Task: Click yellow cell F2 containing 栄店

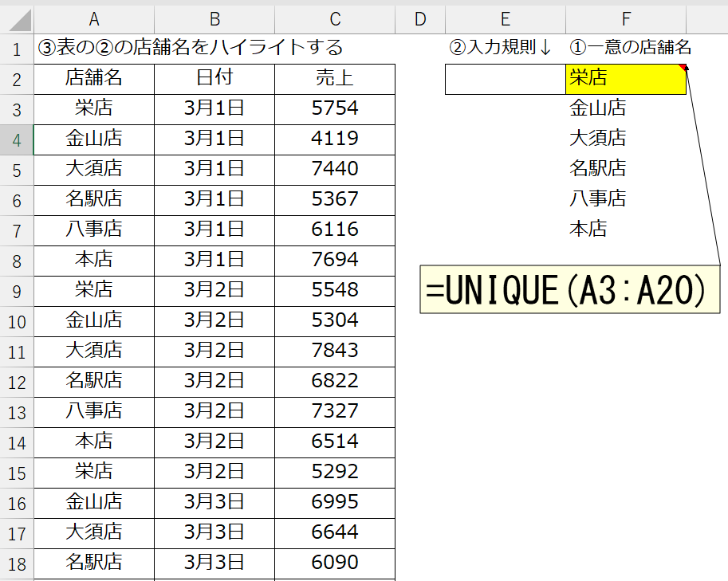Action: (626, 80)
